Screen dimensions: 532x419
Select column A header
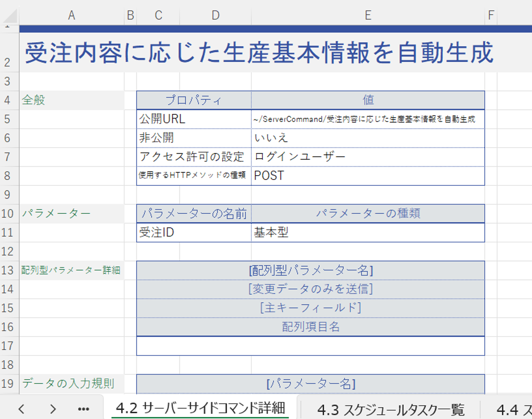[72, 16]
